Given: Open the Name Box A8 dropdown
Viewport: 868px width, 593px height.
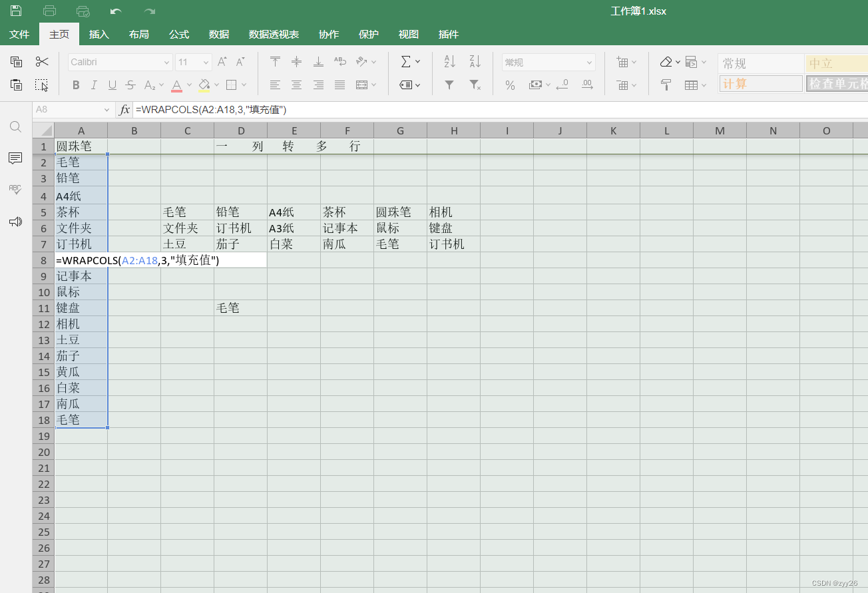Looking at the screenshot, I should [107, 110].
